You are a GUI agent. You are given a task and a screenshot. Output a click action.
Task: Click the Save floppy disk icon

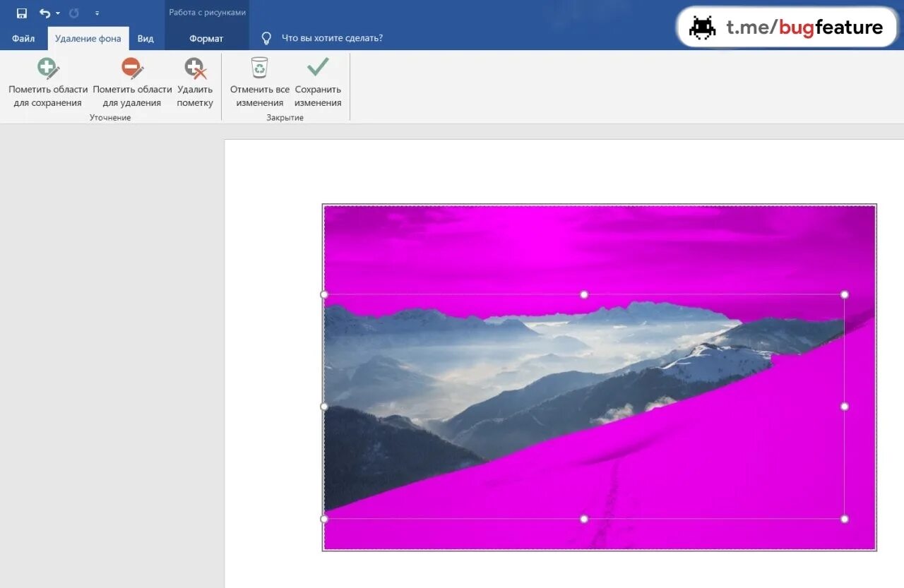click(22, 13)
